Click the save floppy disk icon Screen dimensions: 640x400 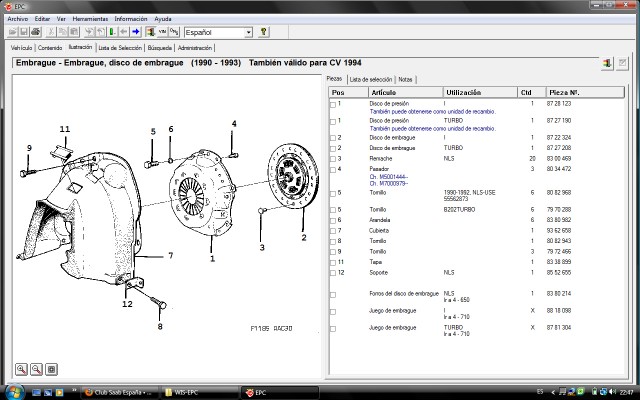(x=24, y=32)
